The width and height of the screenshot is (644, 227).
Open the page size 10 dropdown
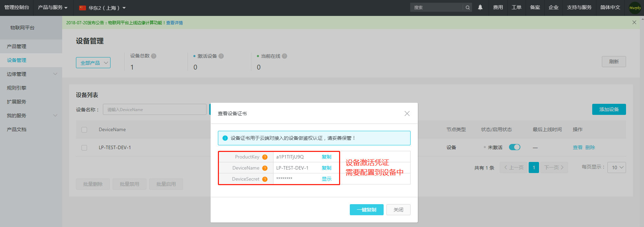[x=616, y=167]
